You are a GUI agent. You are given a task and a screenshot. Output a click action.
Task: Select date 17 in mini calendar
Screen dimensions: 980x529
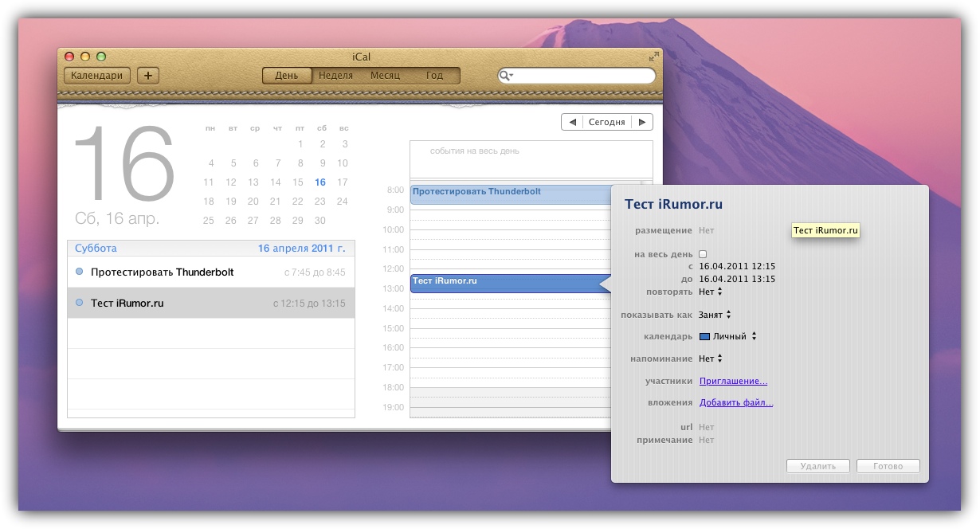tap(343, 182)
